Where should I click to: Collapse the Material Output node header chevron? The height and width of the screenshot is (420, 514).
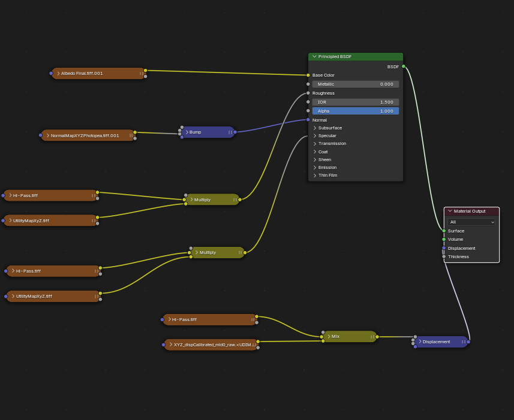[x=450, y=211]
